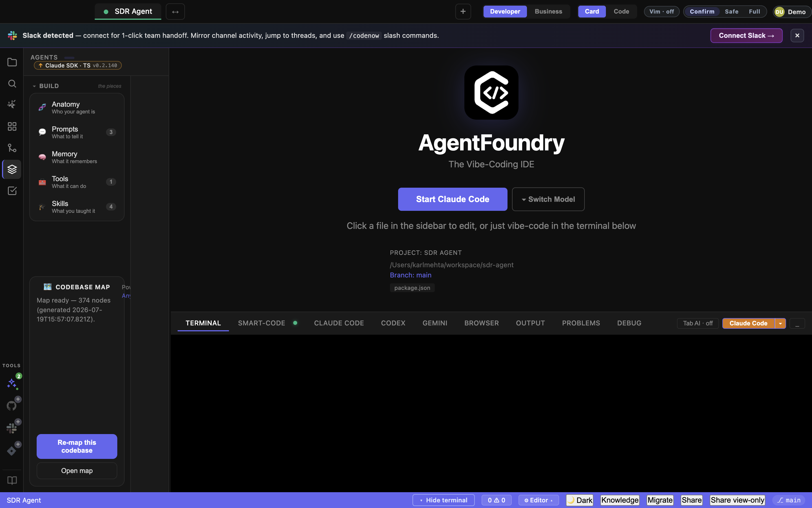The image size is (812, 508).
Task: Open the grid extensions icon in sidebar
Action: (x=12, y=126)
